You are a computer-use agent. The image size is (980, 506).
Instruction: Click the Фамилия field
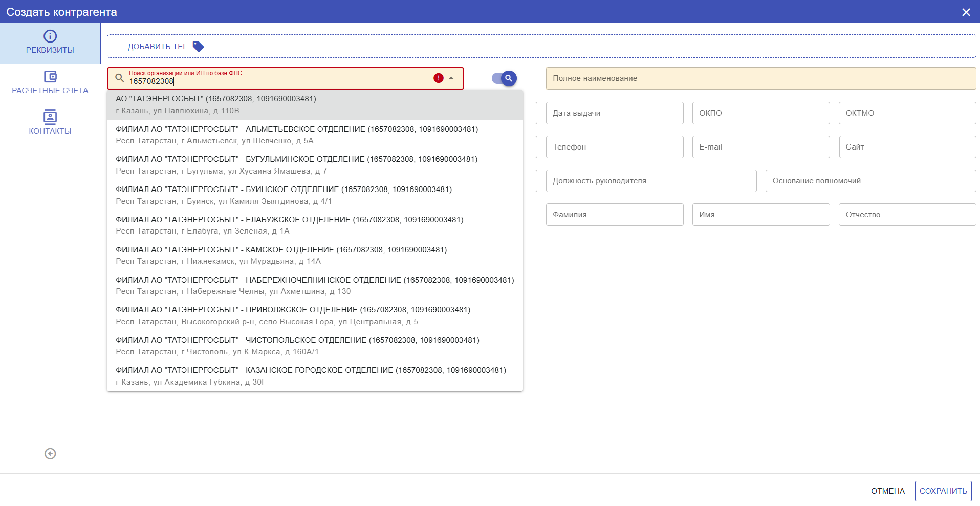[615, 215]
